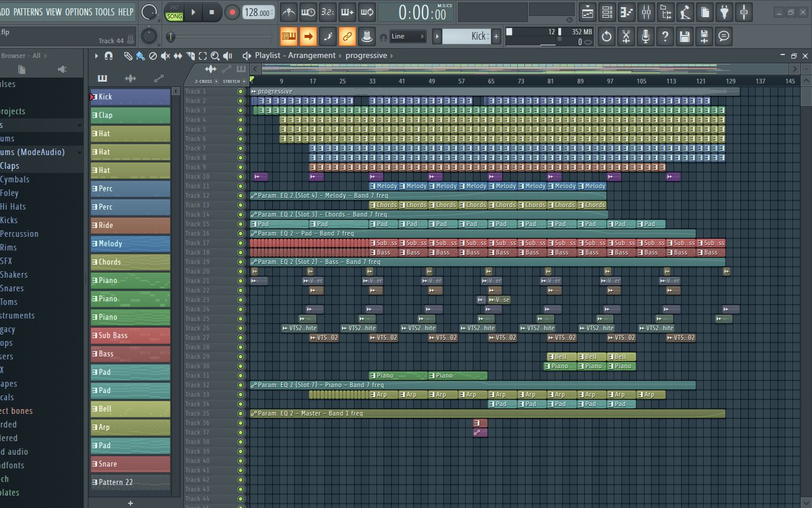Add new pattern with plus button
The image size is (812, 508).
click(496, 36)
